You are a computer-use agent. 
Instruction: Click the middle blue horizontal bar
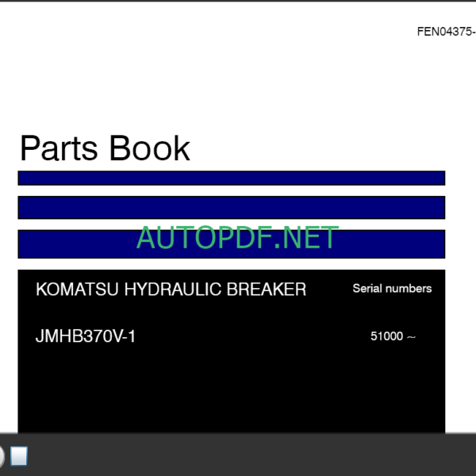click(x=231, y=208)
